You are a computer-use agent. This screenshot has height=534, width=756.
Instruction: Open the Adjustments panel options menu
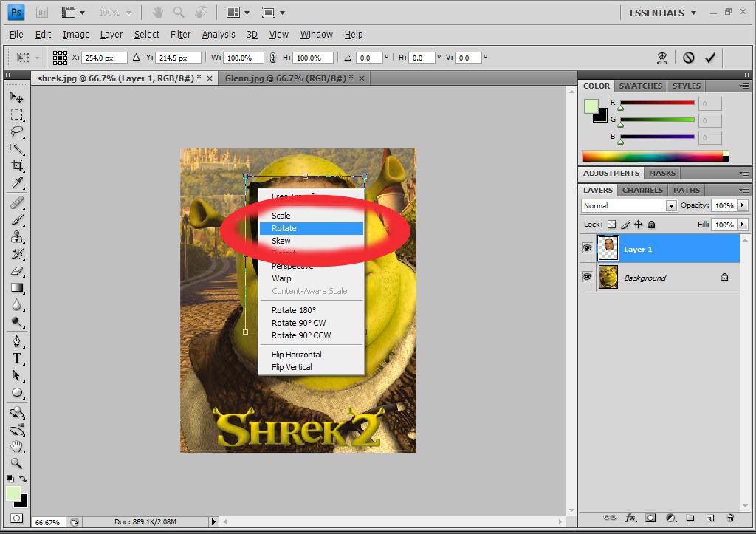pyautogui.click(x=744, y=173)
